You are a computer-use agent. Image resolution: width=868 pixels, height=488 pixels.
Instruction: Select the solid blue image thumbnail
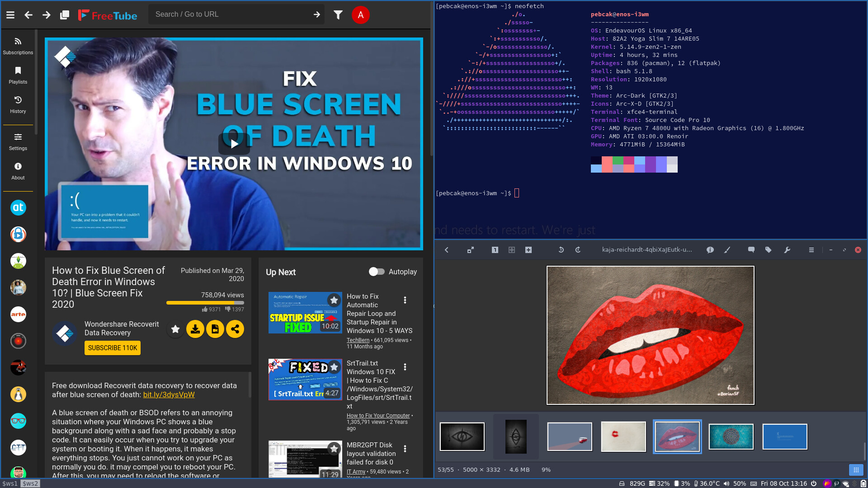785,436
